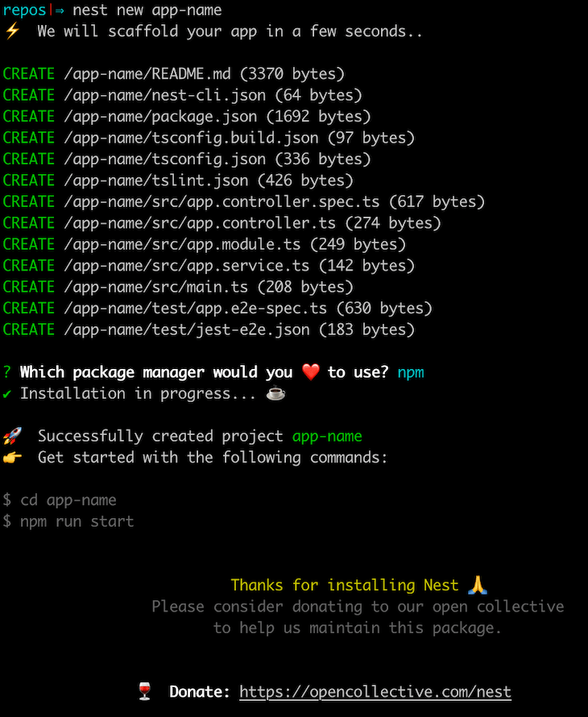This screenshot has height=717, width=588.
Task: Click the green app-name project name
Action: (327, 437)
